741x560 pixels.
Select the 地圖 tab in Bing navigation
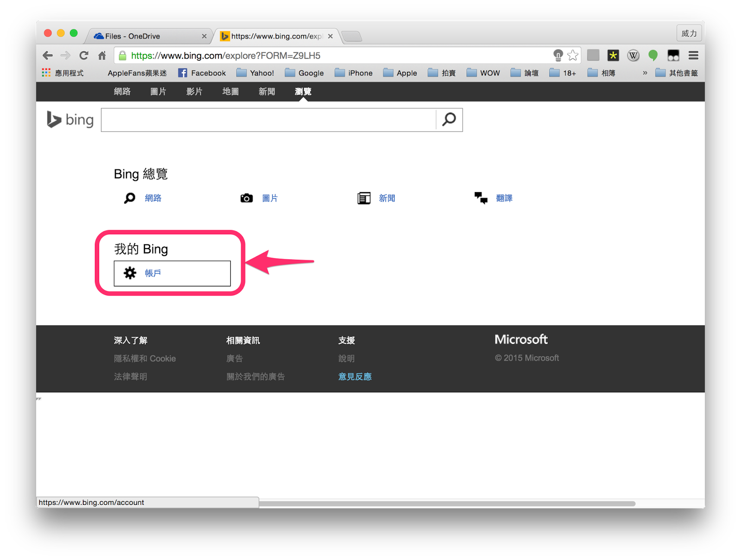pyautogui.click(x=230, y=91)
